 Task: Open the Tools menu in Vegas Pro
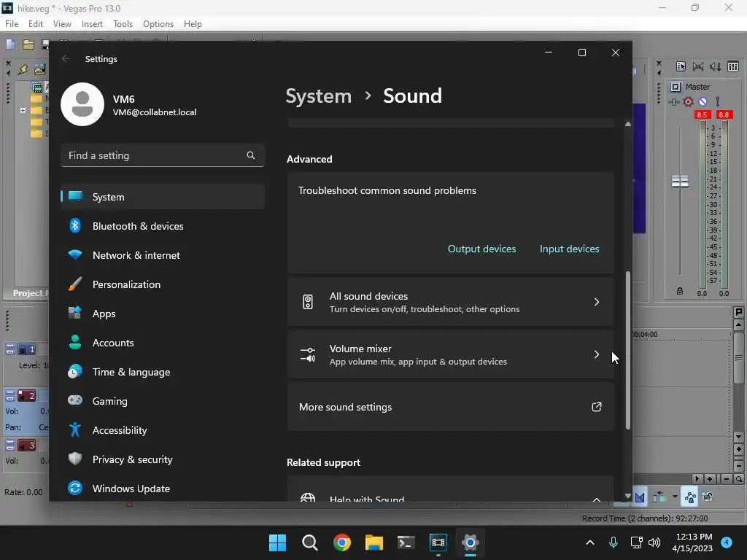click(x=123, y=24)
